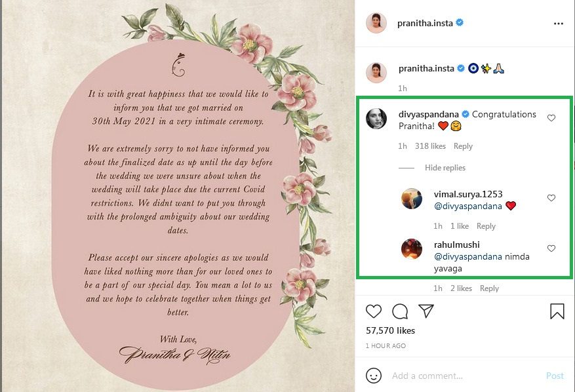
Task: Open divyaspandana's profile picture
Action: [x=376, y=119]
